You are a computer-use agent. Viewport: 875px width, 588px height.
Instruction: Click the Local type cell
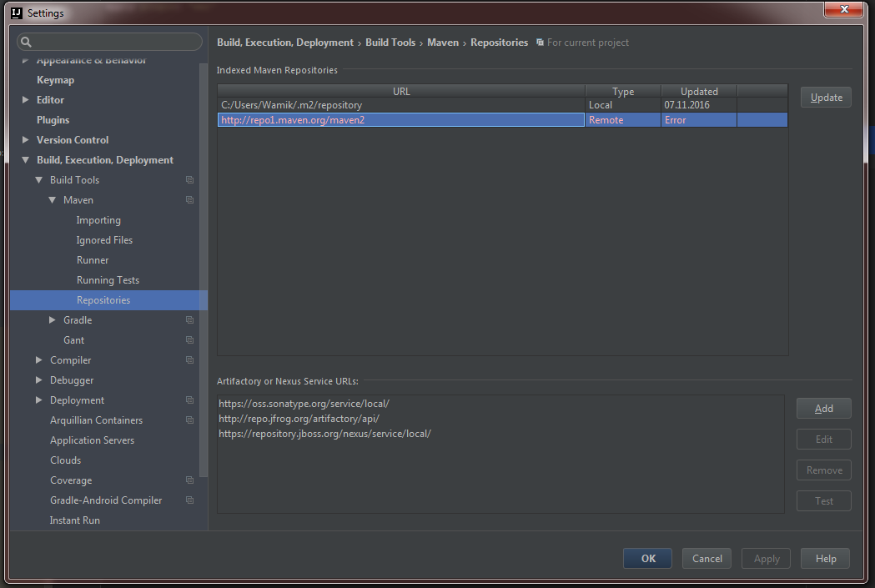pyautogui.click(x=623, y=105)
